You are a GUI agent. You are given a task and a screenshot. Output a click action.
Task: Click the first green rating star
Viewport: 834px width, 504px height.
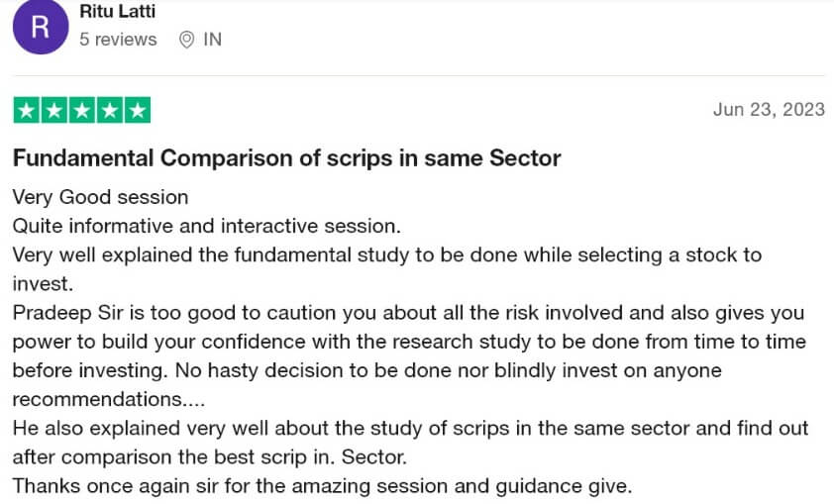(x=26, y=111)
